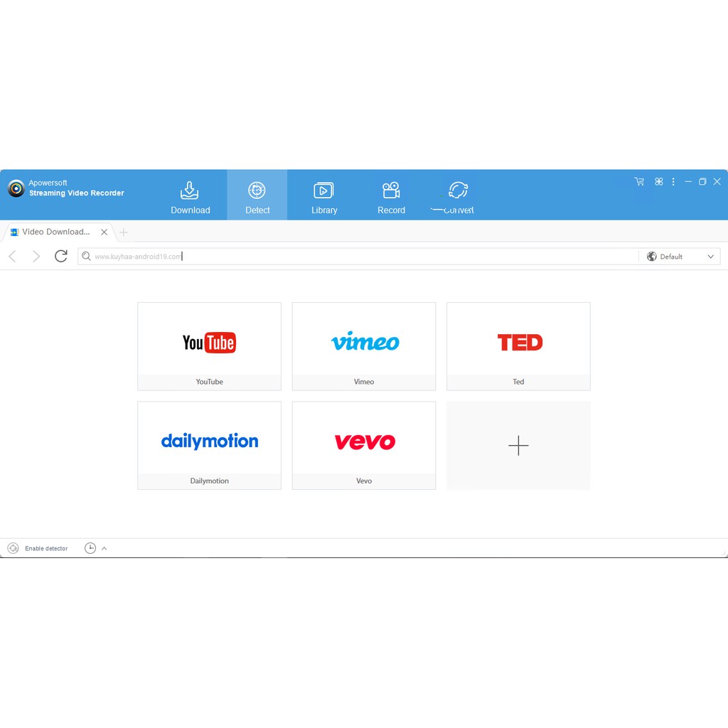Expand the arrow next to the clock icon
The height and width of the screenshot is (728, 728).
[x=104, y=548]
